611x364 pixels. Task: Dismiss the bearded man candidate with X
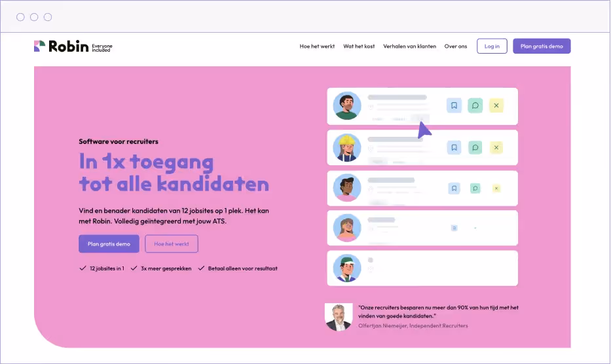click(x=496, y=105)
